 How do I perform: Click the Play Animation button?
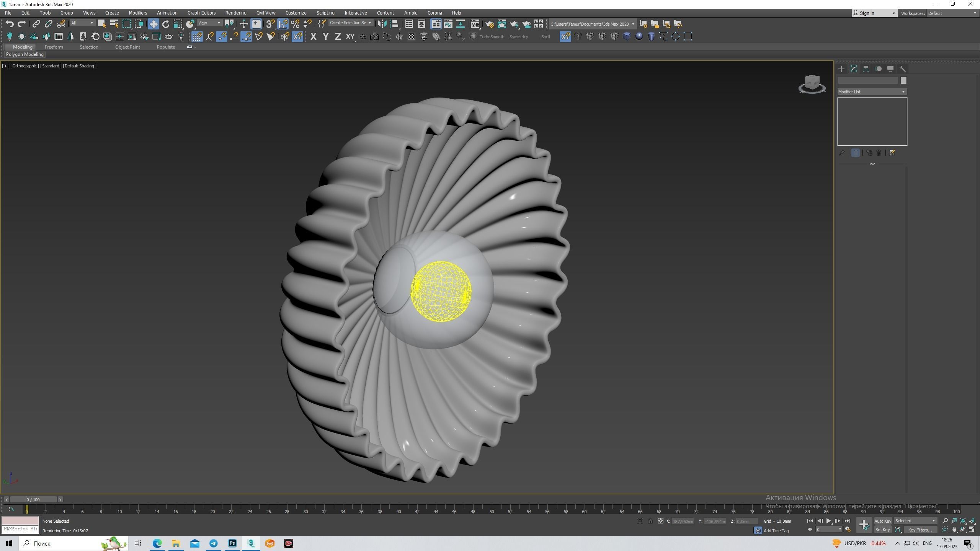click(828, 521)
